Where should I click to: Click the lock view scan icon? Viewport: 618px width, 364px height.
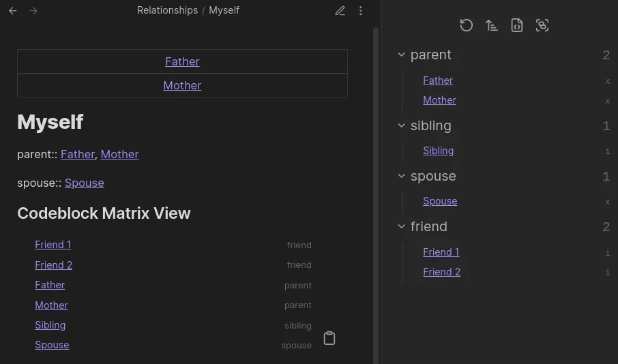click(x=542, y=25)
